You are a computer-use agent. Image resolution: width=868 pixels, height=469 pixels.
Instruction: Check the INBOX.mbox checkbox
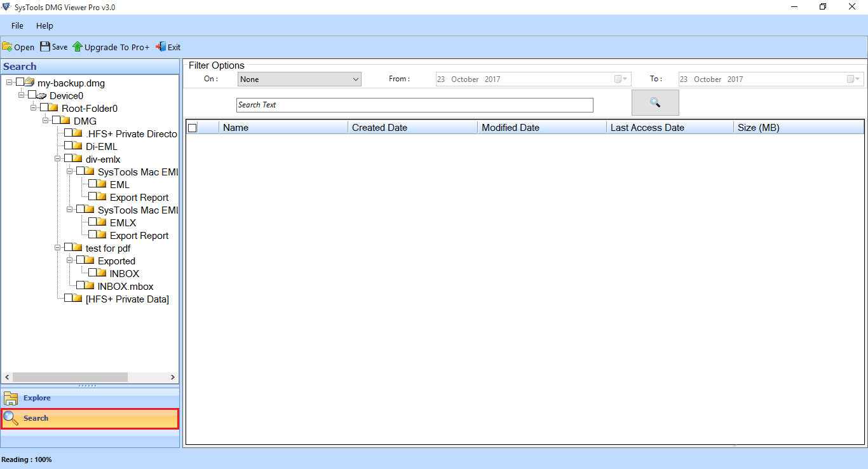[x=80, y=285]
